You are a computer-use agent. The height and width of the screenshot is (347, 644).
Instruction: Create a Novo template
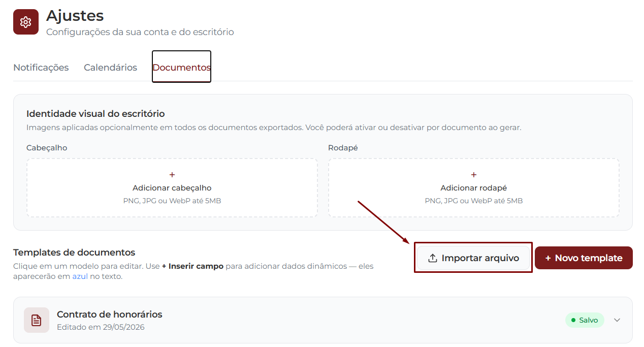(x=584, y=258)
